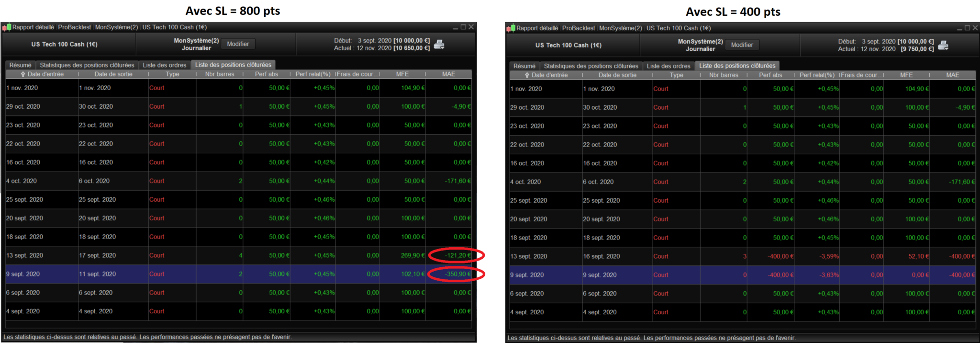Click -171,60 € MAE value in left window
Image resolution: width=980 pixels, height=343 pixels.
point(458,181)
